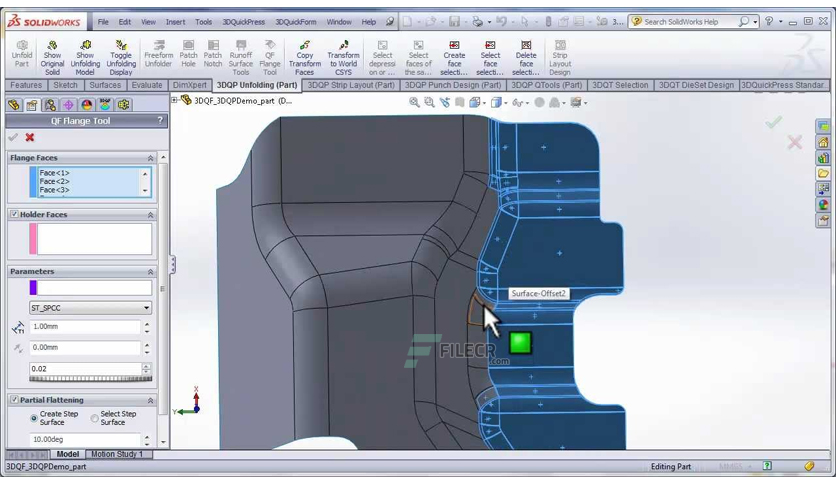Open the ConfigurationManager tab icon
Image resolution: width=836 pixels, height=484 pixels.
pos(50,105)
